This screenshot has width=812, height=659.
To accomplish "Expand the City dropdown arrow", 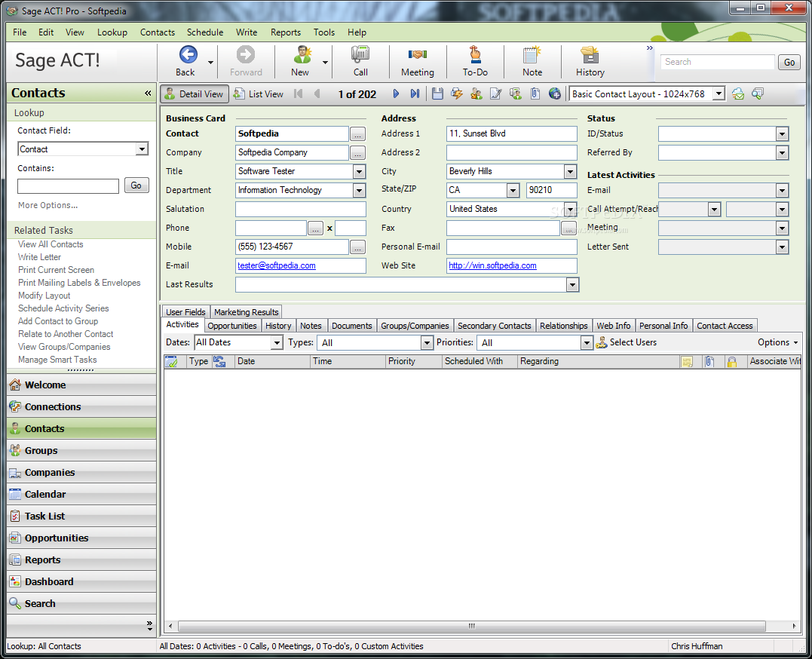I will tap(570, 171).
